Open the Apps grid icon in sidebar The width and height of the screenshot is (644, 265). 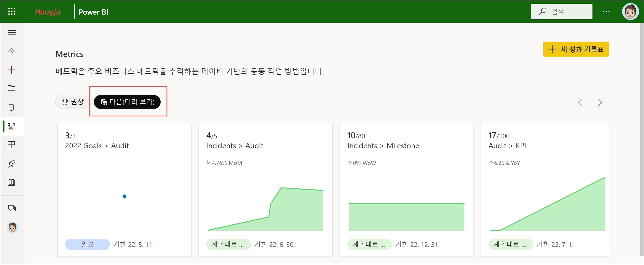(12, 145)
